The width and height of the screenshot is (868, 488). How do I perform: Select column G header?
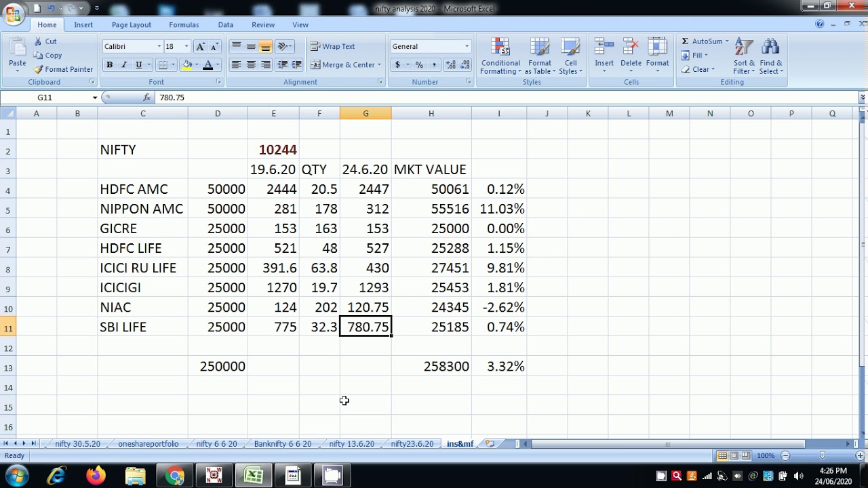tap(366, 113)
